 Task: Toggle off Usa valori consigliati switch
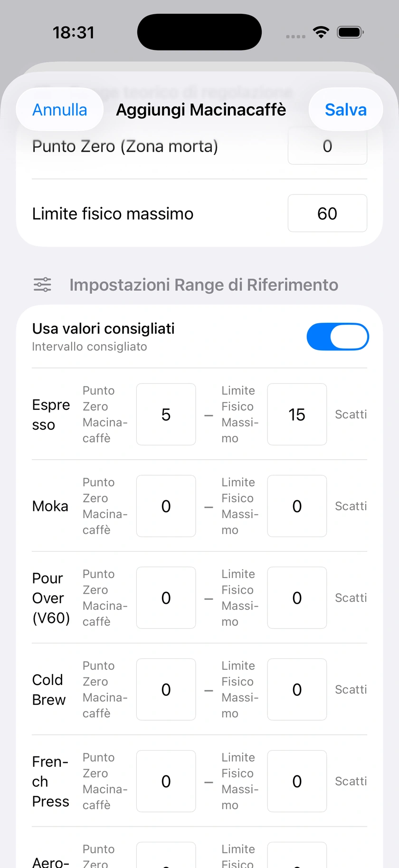[x=338, y=337]
